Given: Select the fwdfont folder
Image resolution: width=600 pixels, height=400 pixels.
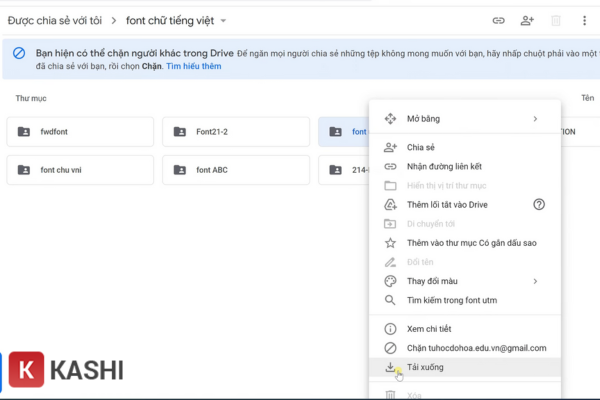Looking at the screenshot, I should tap(80, 132).
